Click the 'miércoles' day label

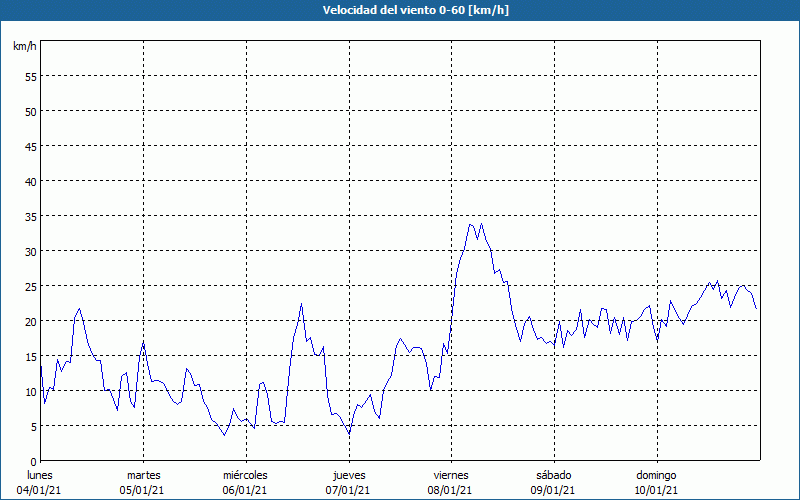point(245,476)
